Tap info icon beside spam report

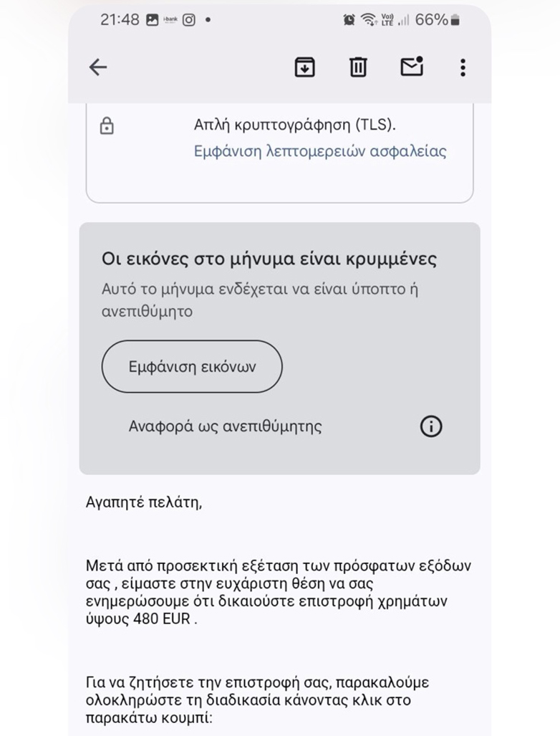(430, 426)
